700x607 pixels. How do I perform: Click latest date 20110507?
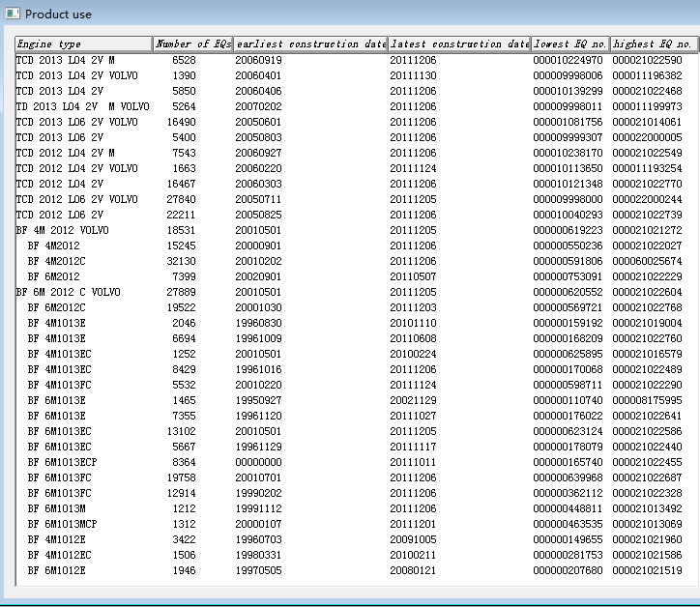[413, 276]
